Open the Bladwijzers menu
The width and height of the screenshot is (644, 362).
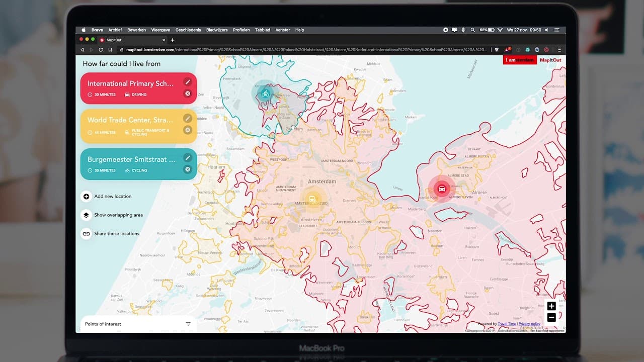(x=216, y=30)
